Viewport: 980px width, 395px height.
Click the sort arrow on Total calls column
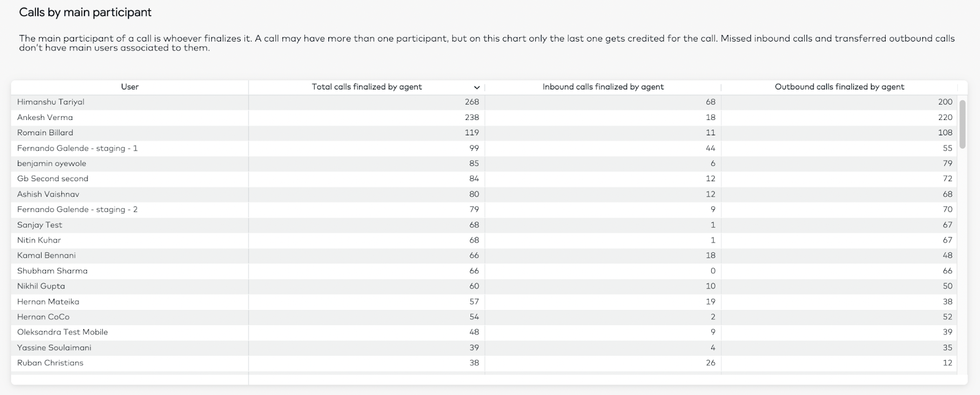(477, 88)
